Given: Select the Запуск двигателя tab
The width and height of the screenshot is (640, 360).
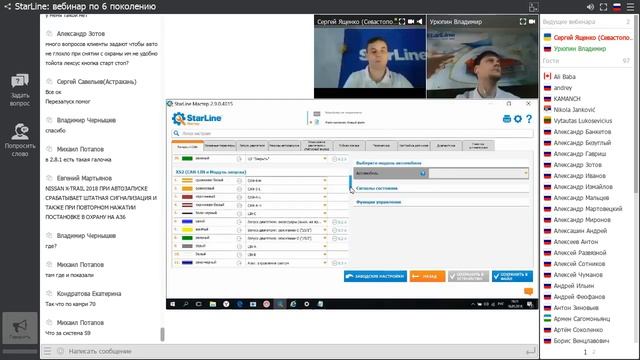Looking at the screenshot, I should pos(252,146).
